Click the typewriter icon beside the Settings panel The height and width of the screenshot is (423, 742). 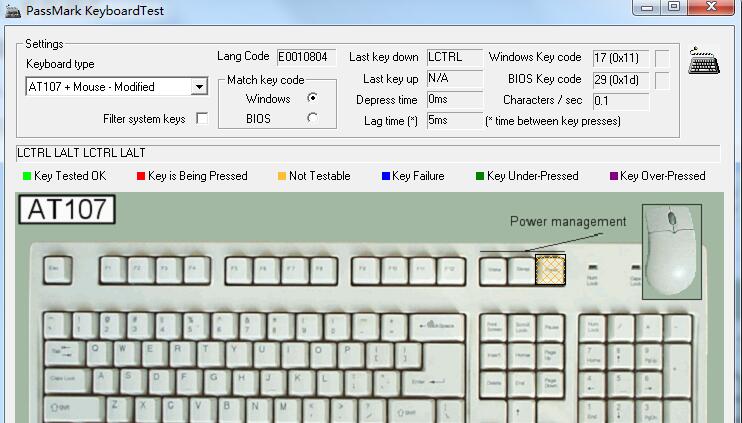(704, 61)
